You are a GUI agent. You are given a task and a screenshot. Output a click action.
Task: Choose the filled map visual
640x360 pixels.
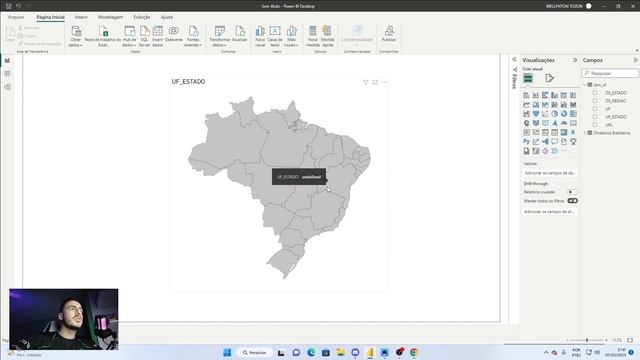click(536, 123)
